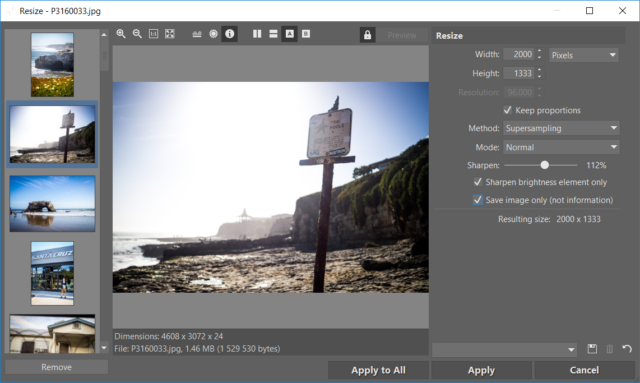Image resolution: width=640 pixels, height=383 pixels.
Task: Toggle Sharpen brightness element only
Action: 478,182
